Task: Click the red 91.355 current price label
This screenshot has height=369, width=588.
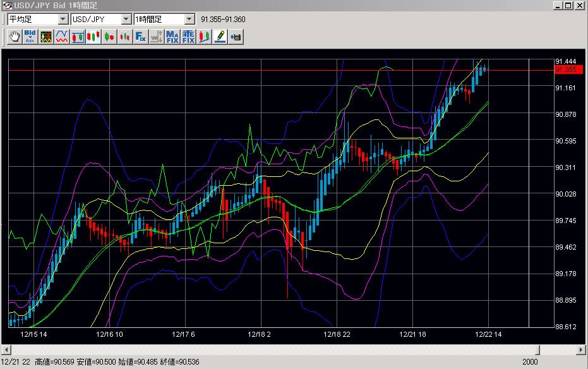Action: pyautogui.click(x=568, y=70)
